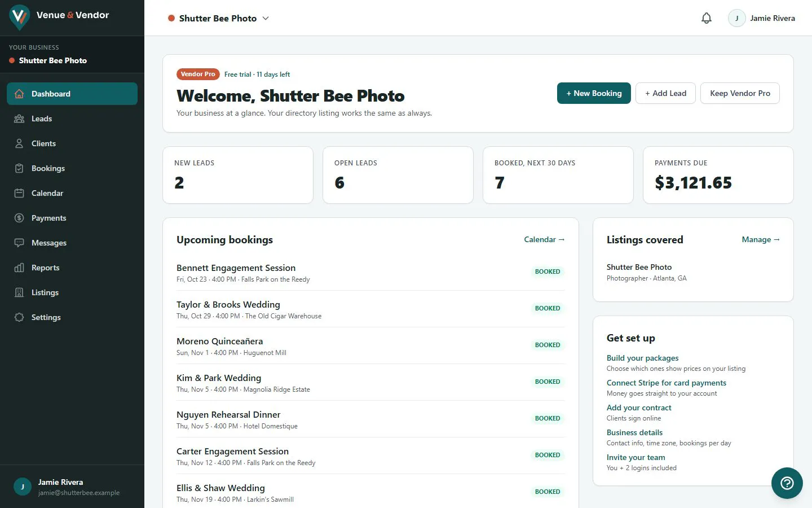Go to the Clients section label
This screenshot has height=508, width=812.
(43, 143)
